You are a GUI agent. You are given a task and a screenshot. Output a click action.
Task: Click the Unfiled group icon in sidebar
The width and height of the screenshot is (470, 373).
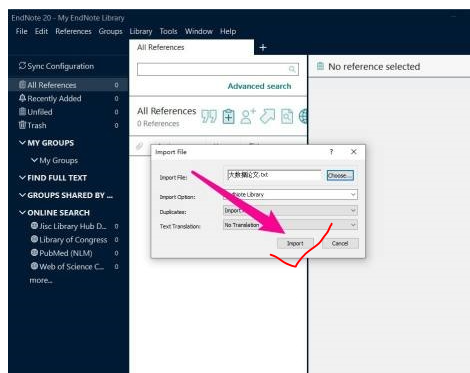click(x=22, y=111)
